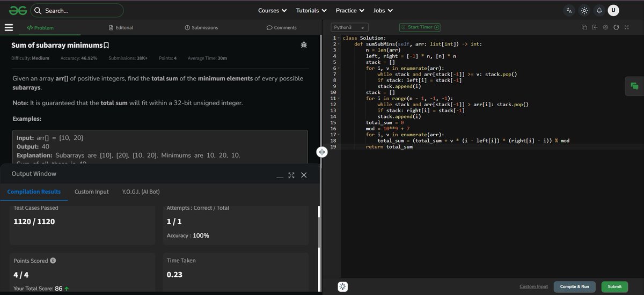Screen dimensions: 644x295
Task: Collapse the code fold arrow at line 17
Action: pyautogui.click(x=340, y=134)
